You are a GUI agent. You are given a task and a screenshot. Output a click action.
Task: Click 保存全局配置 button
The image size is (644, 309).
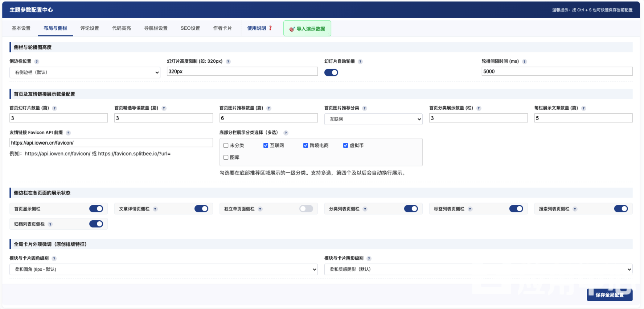[x=610, y=295]
